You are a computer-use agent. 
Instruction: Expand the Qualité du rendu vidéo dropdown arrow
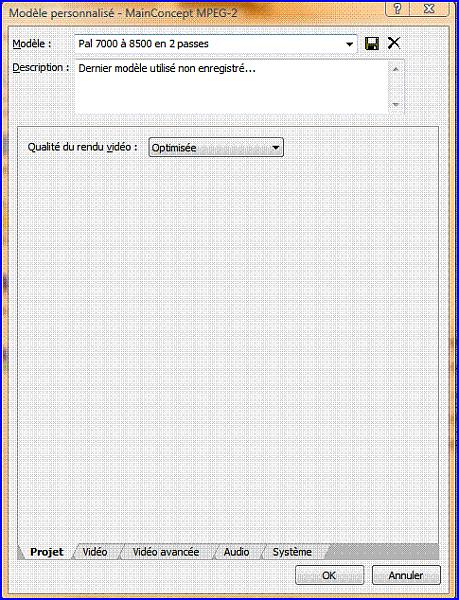(x=275, y=148)
